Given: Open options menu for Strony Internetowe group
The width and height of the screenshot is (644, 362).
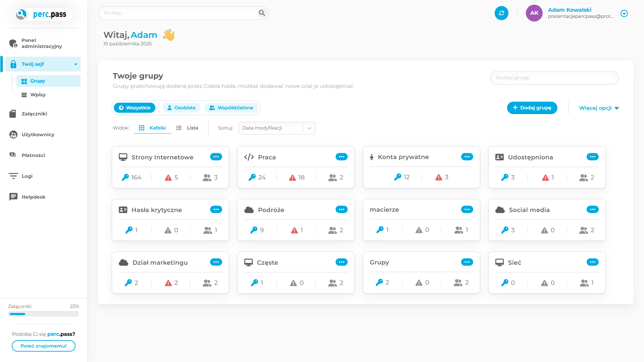Looking at the screenshot, I should coord(216,157).
